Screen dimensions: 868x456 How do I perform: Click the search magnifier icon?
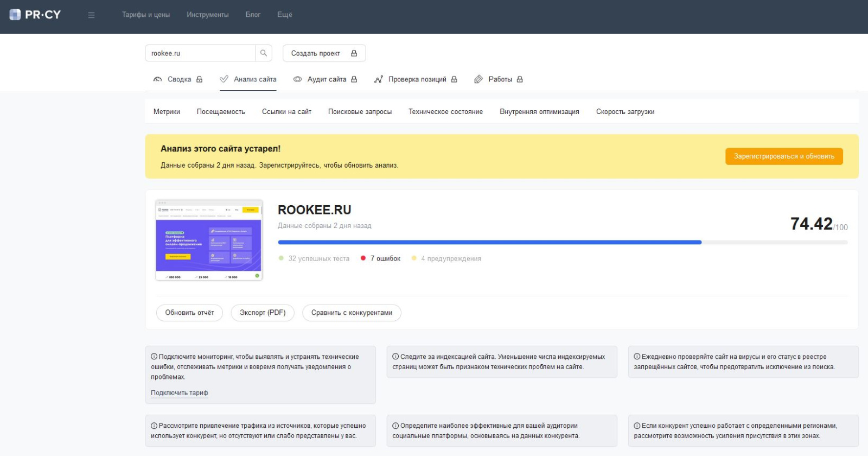(x=264, y=53)
